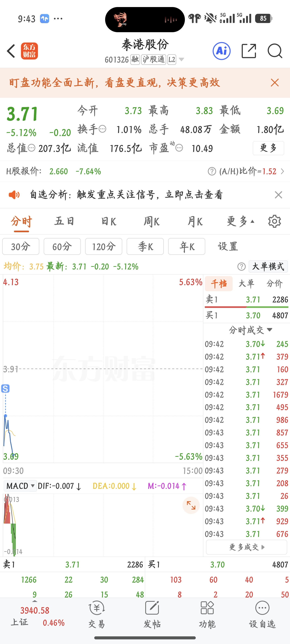This screenshot has height=644, width=290.
Task: Open the 东方财富 logo icon
Action: 29,51
